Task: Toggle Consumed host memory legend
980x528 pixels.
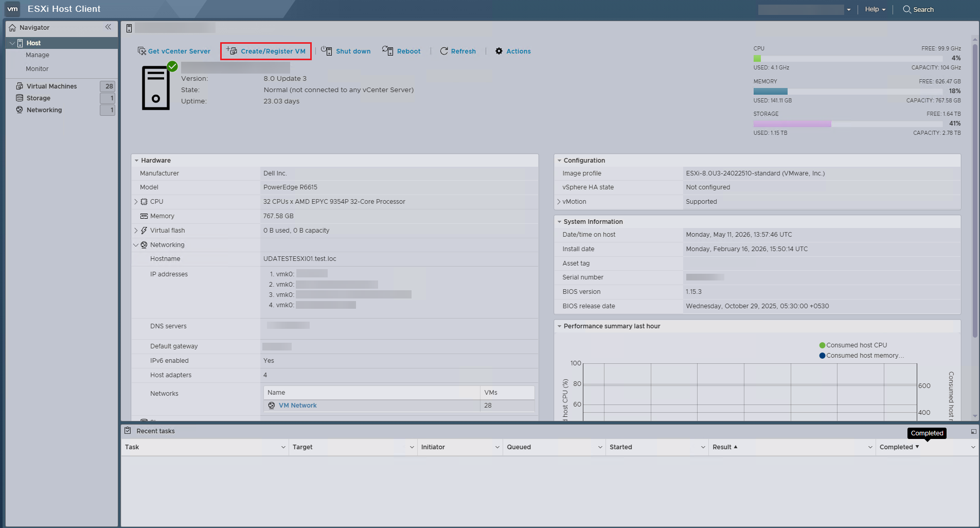Action: (x=861, y=356)
